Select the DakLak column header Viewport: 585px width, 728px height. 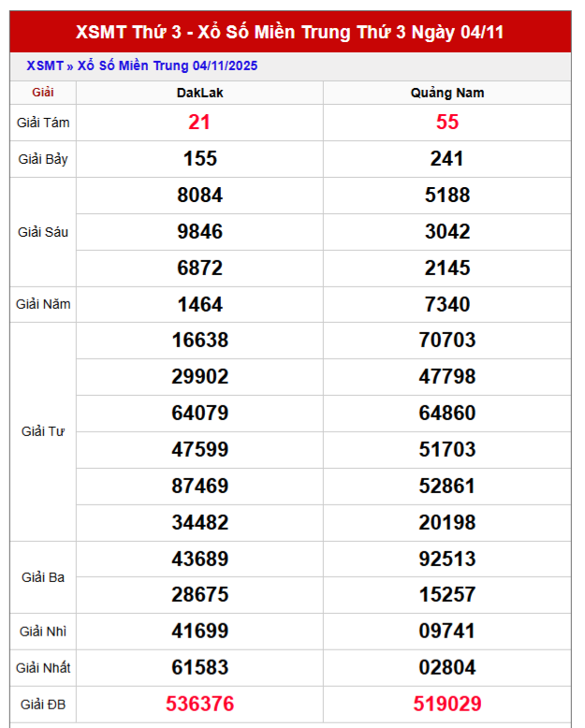199,93
